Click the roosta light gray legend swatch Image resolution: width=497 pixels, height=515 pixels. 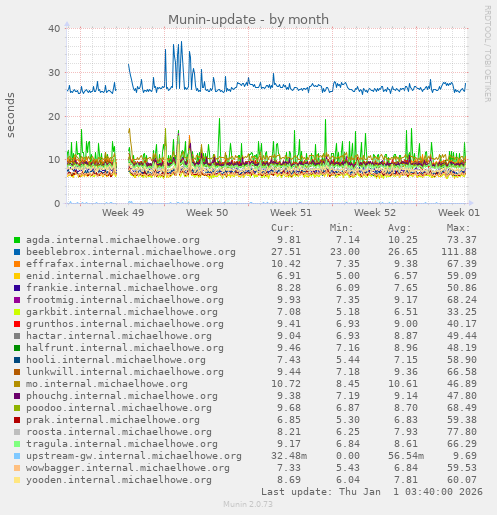tap(17, 432)
